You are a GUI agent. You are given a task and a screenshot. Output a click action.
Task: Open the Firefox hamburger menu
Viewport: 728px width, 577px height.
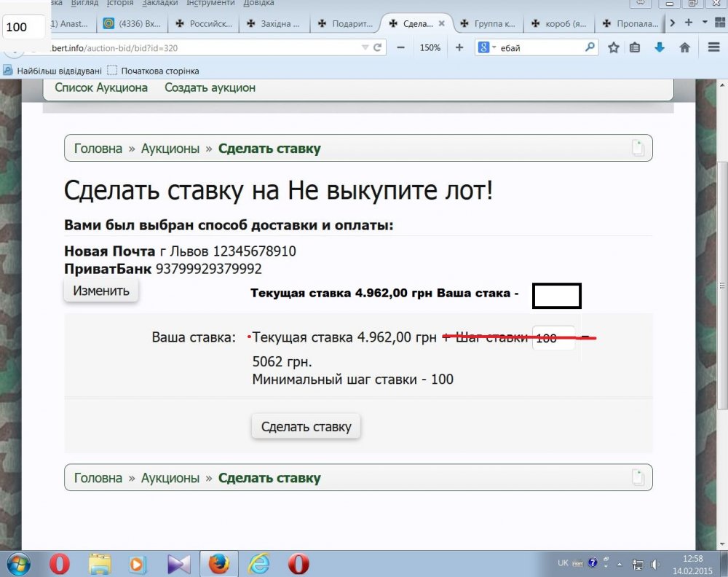point(713,47)
